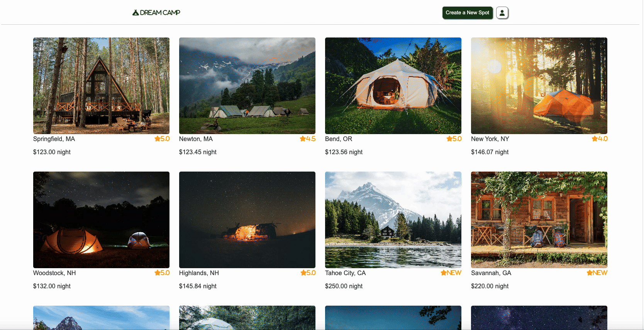Viewport: 644px width, 330px height.
Task: Click the Dream Camp home title text
Action: (x=160, y=13)
